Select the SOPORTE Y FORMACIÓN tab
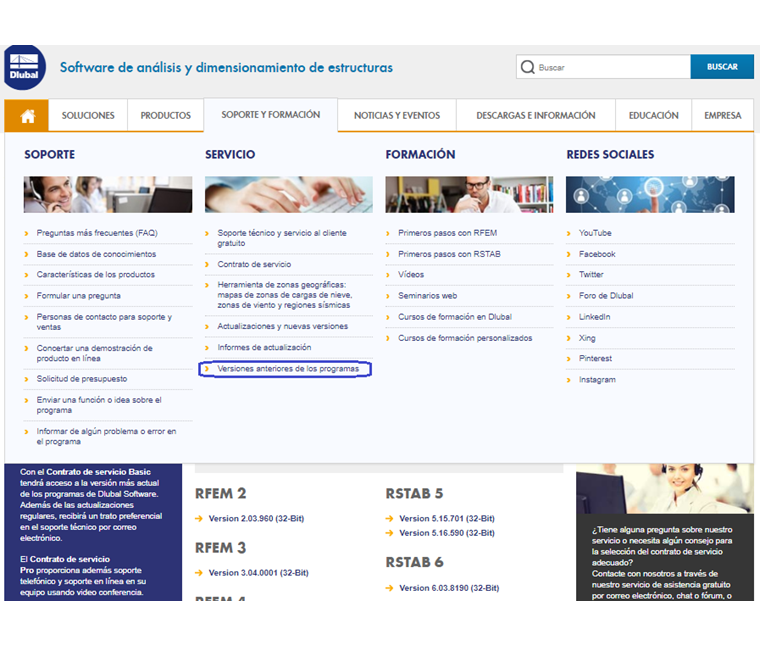The image size is (760, 647). click(270, 115)
